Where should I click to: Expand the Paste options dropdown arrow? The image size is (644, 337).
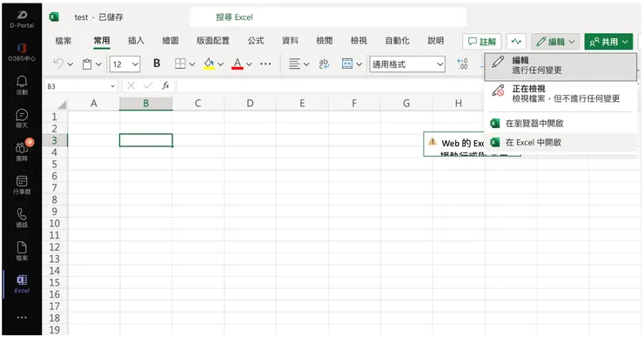click(98, 64)
